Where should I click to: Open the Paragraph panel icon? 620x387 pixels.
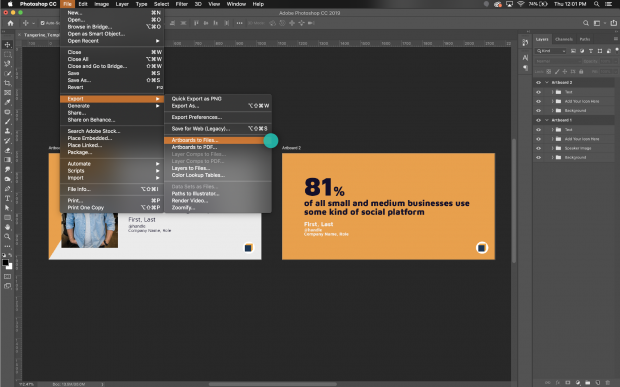click(x=525, y=68)
